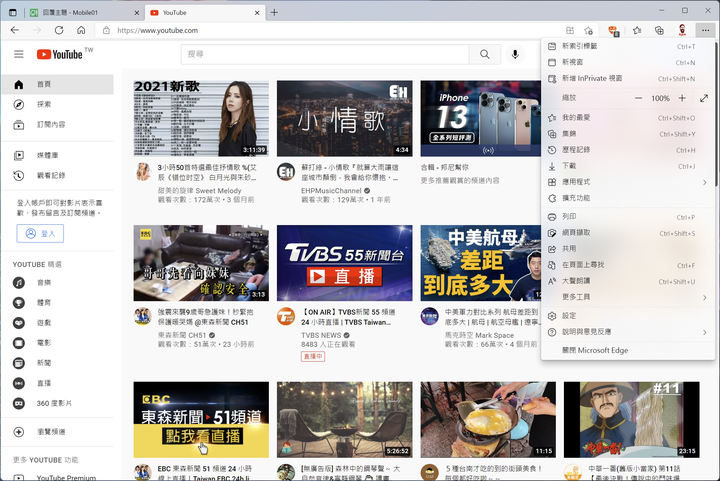Open 馬克時空 Mark Space channel link
This screenshot has height=481, width=720.
(x=479, y=335)
